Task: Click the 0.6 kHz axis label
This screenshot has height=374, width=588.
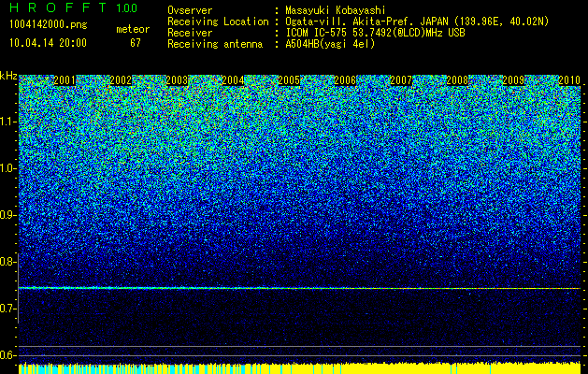Action: [x=7, y=355]
